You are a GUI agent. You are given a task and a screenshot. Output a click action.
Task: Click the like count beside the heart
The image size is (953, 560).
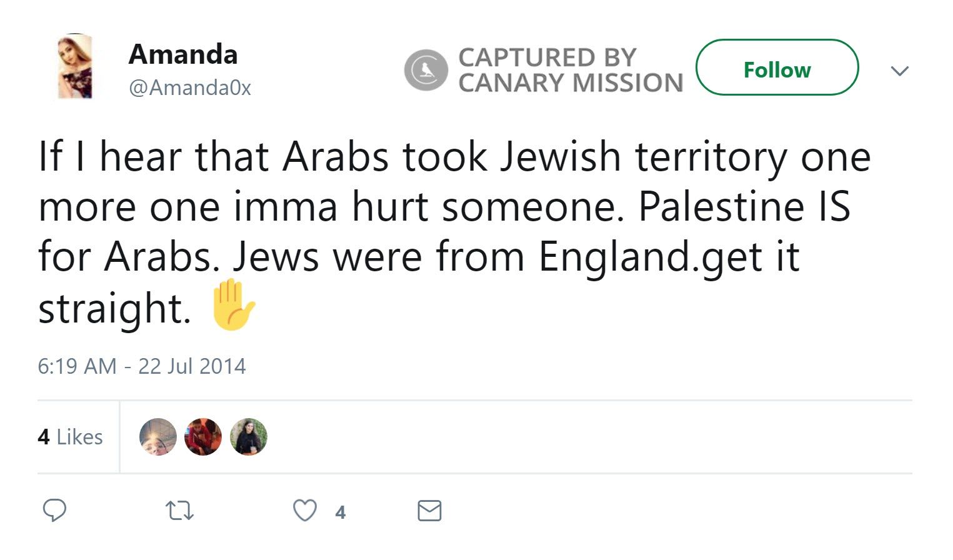pos(340,513)
